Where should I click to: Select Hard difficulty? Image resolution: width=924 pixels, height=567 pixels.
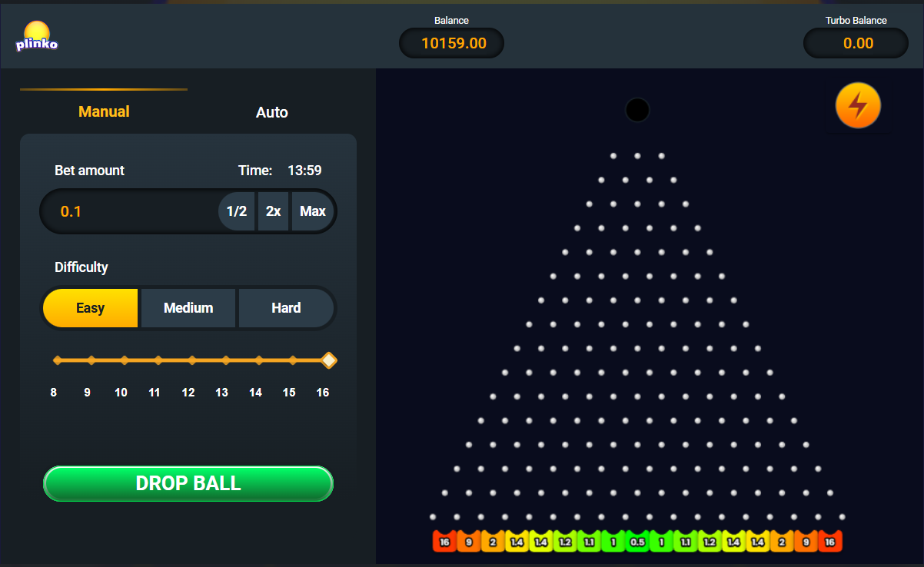(286, 308)
